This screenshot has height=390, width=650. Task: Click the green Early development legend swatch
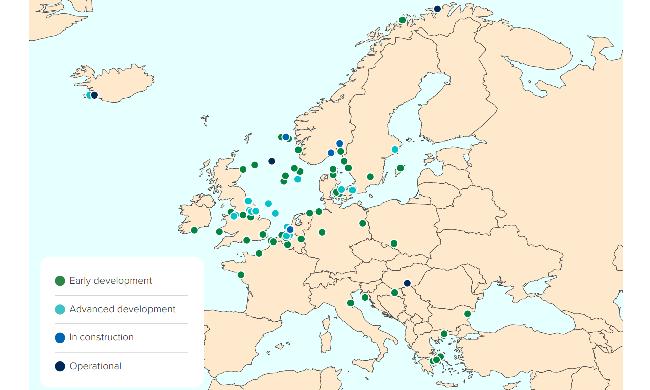[x=60, y=281]
